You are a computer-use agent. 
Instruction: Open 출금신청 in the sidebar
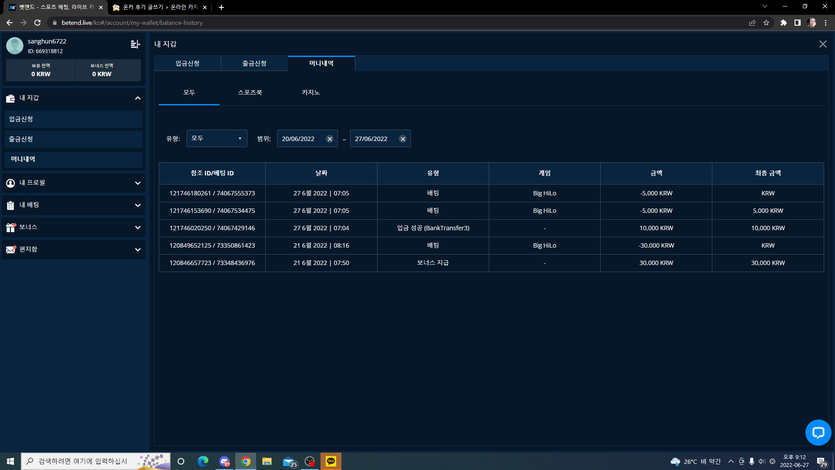pos(73,139)
